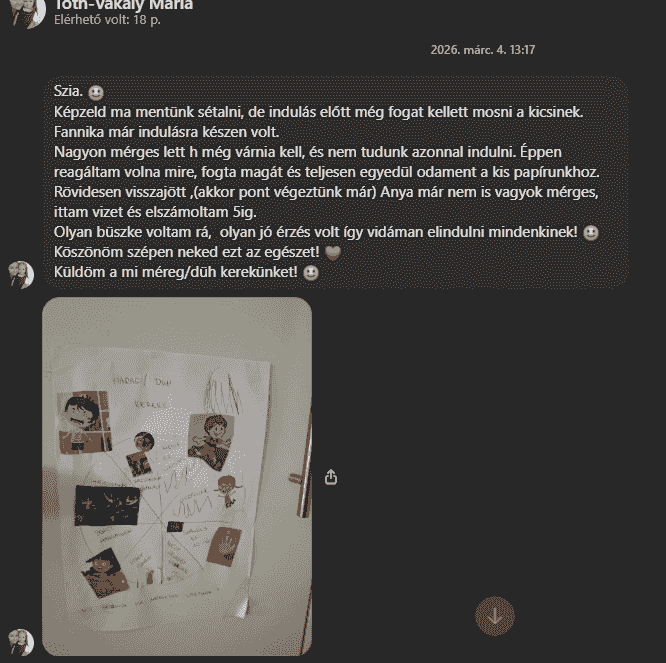Click the smiley emoji after "kerekünket!"

pos(311,273)
